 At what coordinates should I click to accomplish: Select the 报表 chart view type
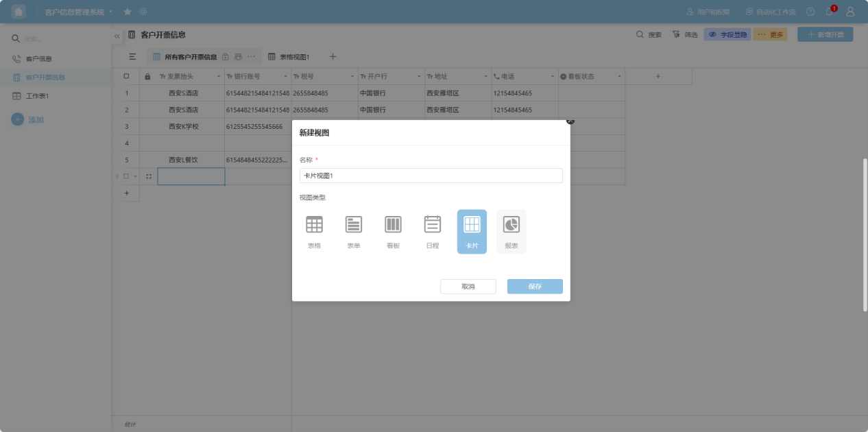(511, 231)
